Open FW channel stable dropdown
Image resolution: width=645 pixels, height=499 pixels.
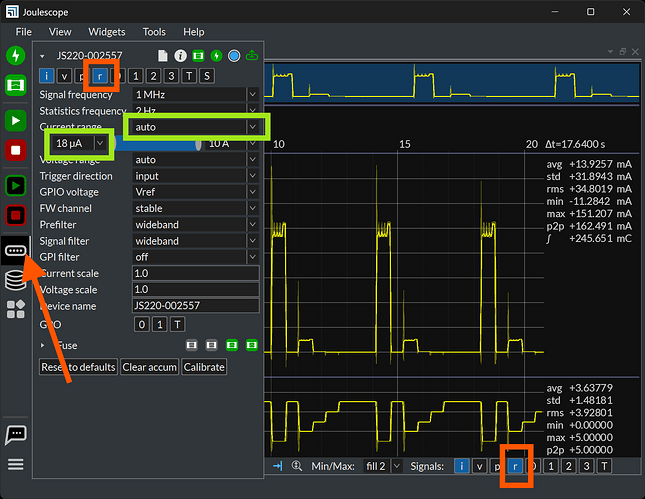tap(195, 209)
